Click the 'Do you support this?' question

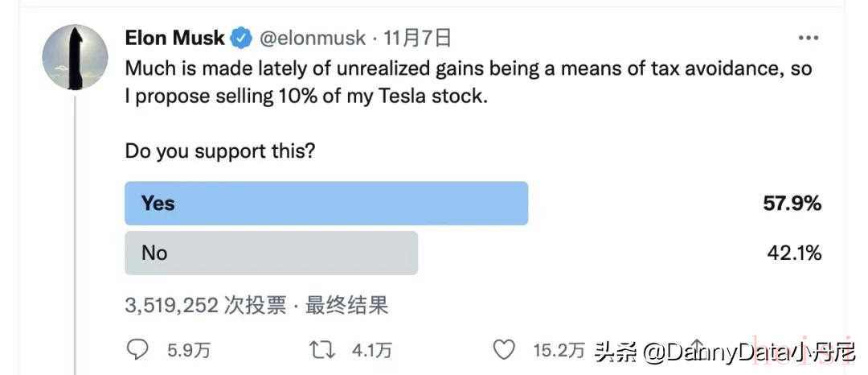pos(219,151)
